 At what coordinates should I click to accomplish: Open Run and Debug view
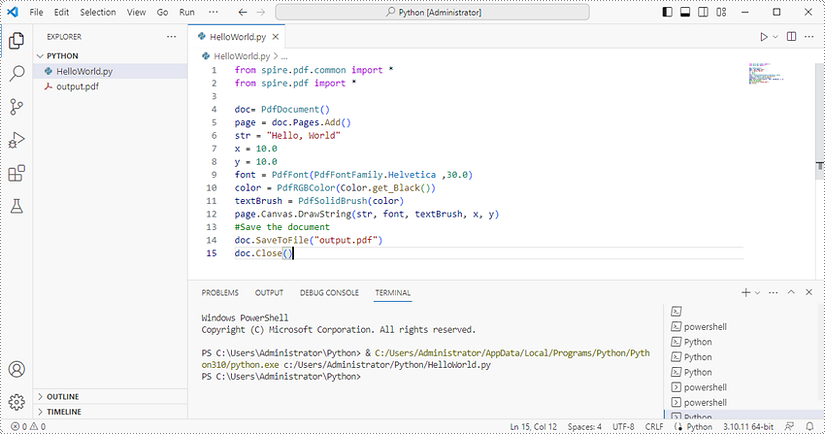pos(16,140)
